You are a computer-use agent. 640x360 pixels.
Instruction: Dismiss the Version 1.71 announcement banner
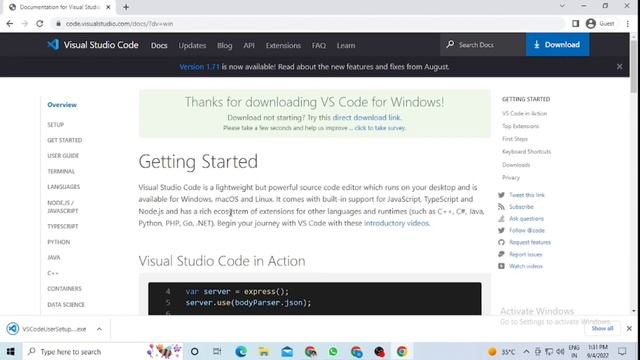[x=620, y=66]
